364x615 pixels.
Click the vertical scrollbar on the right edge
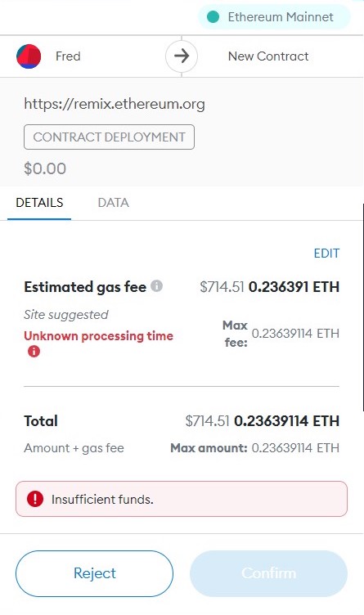tap(363, 307)
